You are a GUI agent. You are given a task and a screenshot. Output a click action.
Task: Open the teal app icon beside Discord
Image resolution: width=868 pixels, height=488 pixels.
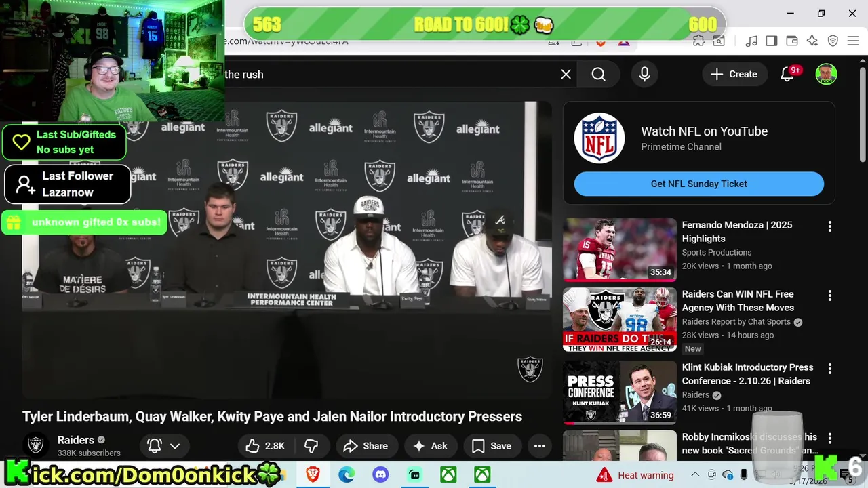click(414, 474)
